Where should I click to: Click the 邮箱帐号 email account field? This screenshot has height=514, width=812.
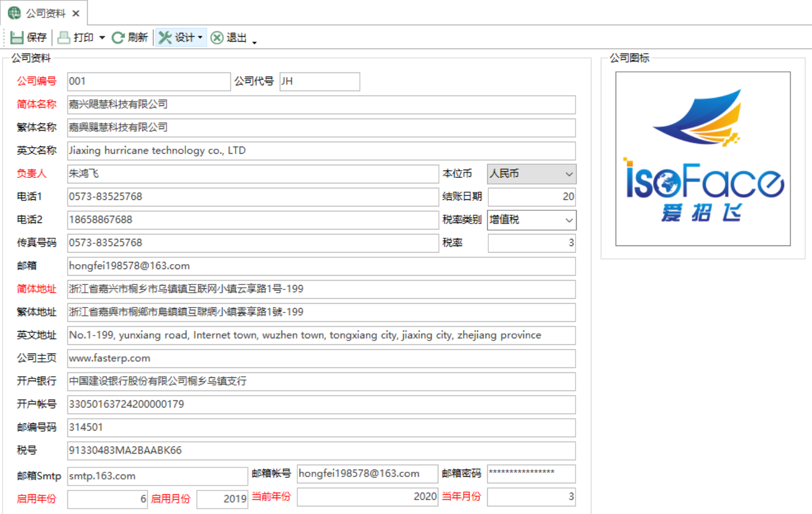(368, 474)
